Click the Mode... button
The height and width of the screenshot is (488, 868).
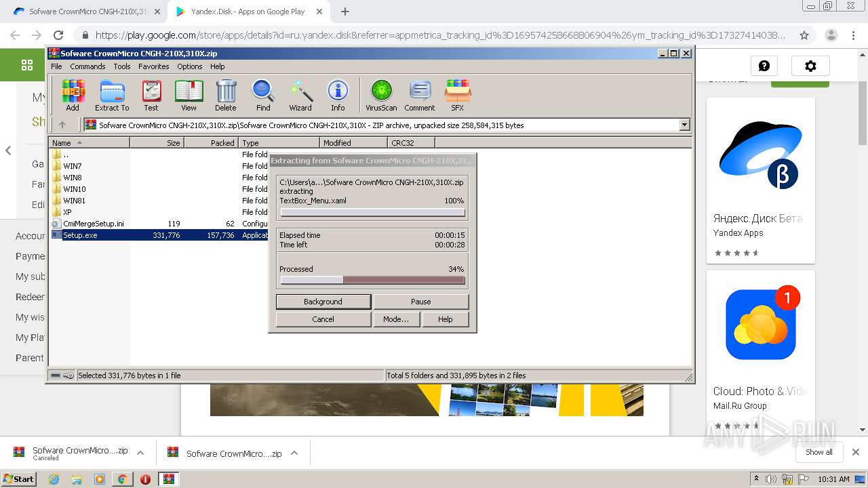(x=396, y=319)
